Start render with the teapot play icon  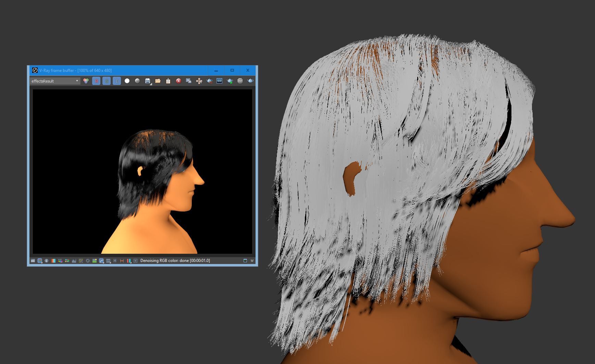pos(230,81)
